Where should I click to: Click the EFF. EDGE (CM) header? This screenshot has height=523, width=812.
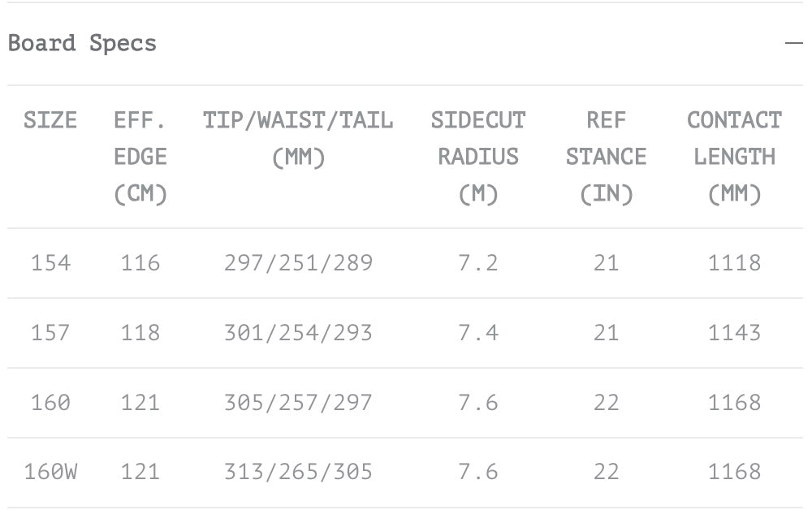click(140, 157)
